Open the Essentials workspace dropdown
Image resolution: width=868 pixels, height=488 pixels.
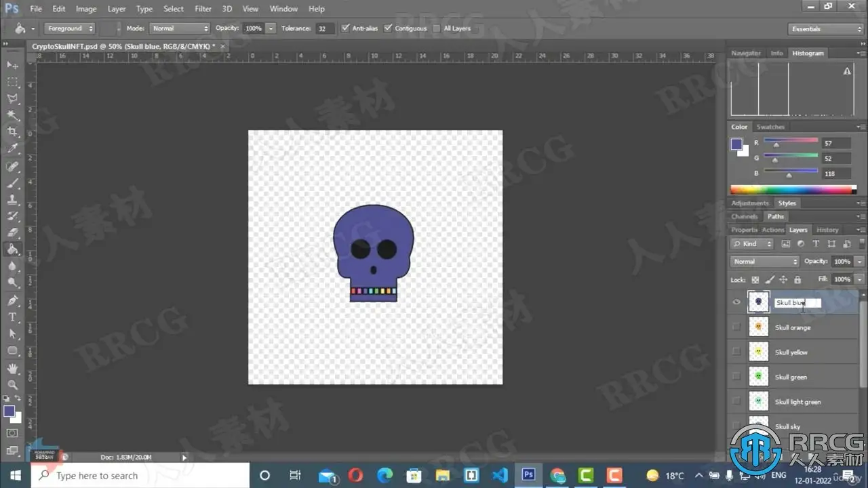coord(826,29)
